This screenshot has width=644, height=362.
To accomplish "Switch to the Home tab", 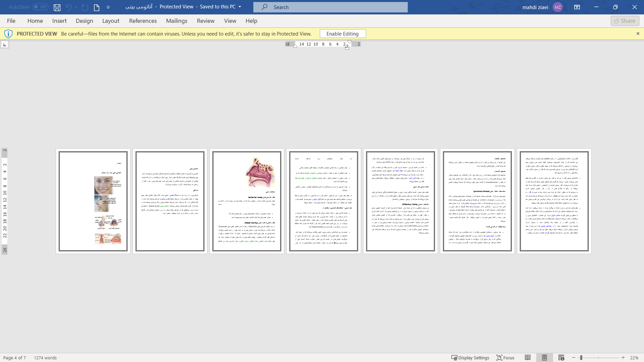I will click(x=35, y=21).
